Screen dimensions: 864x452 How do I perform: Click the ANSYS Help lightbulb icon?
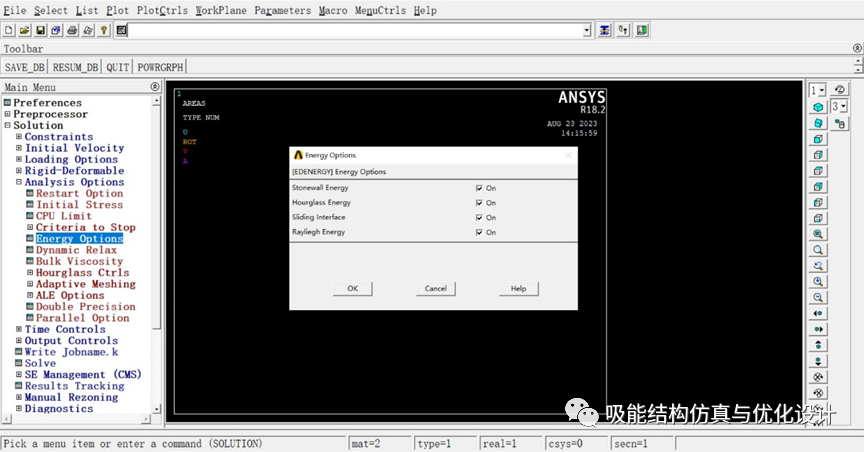pyautogui.click(x=104, y=30)
